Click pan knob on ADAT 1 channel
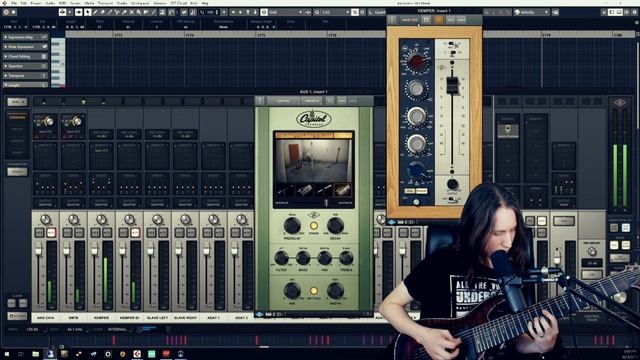Image resolution: width=640 pixels, height=360 pixels. (213, 220)
